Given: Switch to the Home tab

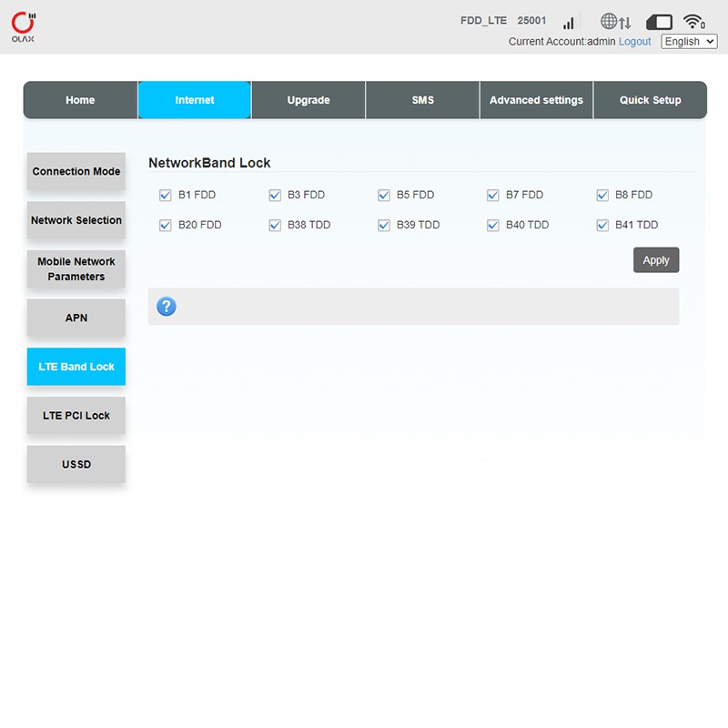Looking at the screenshot, I should [x=80, y=100].
